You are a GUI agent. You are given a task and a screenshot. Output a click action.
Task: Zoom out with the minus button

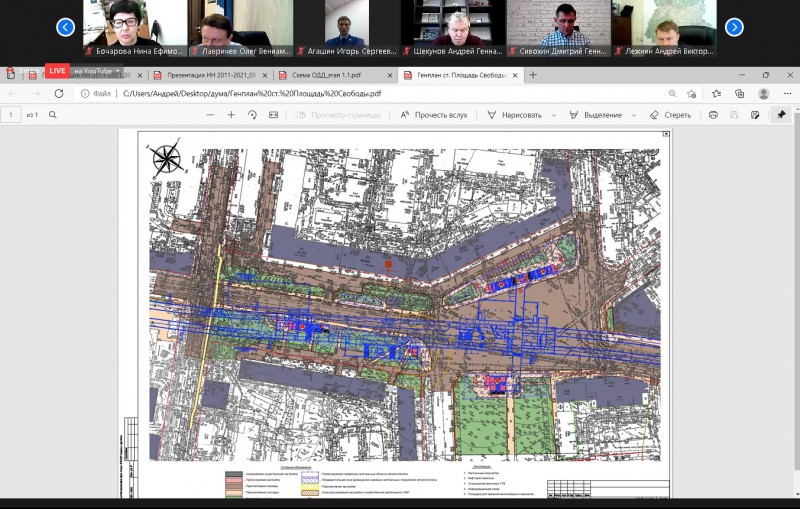click(x=211, y=115)
